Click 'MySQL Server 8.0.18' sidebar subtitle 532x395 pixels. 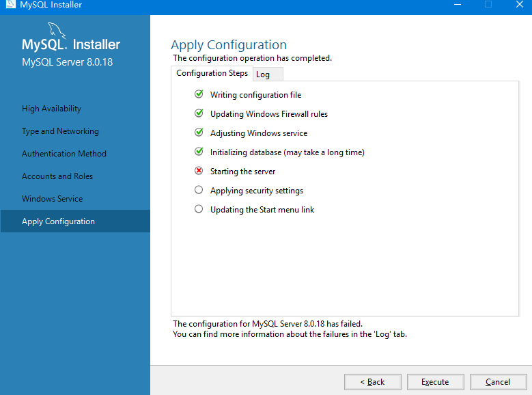point(67,62)
